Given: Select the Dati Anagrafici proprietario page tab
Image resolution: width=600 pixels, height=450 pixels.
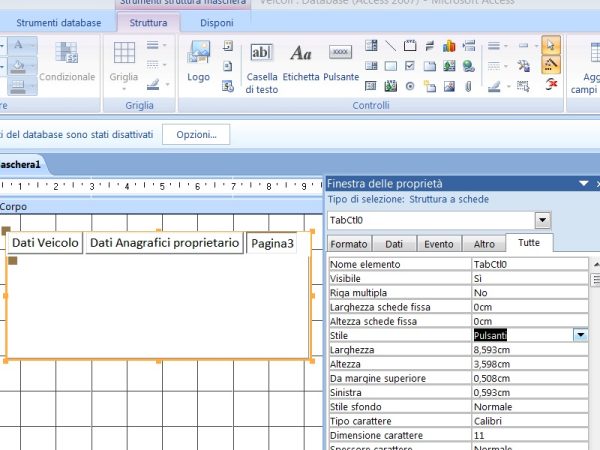Looking at the screenshot, I should click(165, 243).
